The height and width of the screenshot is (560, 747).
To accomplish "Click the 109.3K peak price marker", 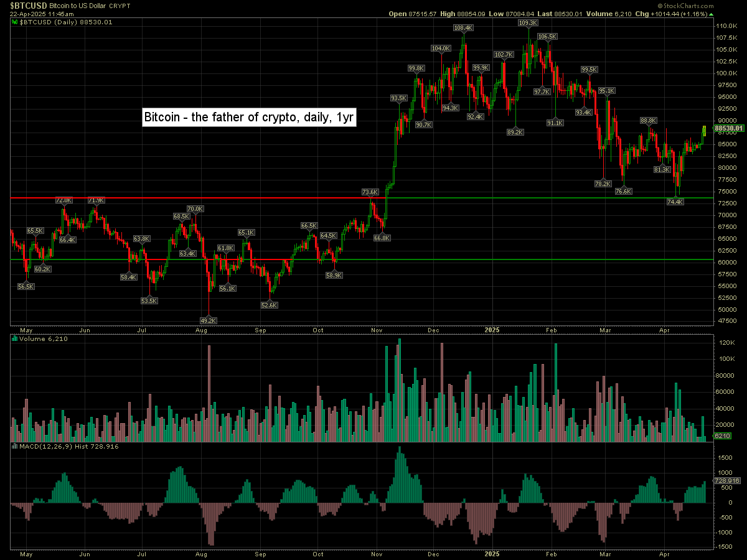I will (527, 22).
